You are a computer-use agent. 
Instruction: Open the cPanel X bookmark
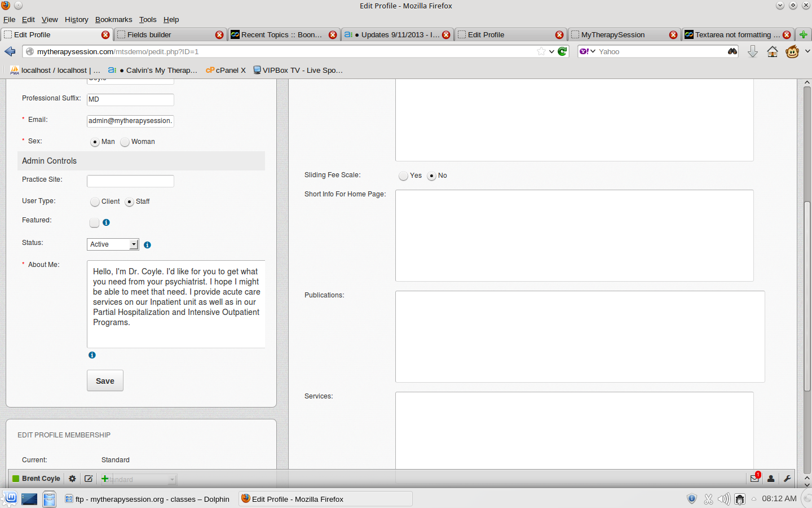[226, 71]
